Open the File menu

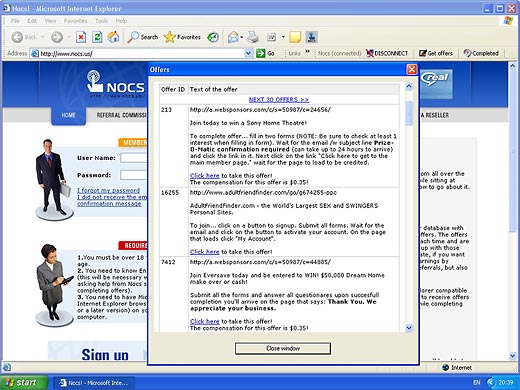[x=15, y=21]
